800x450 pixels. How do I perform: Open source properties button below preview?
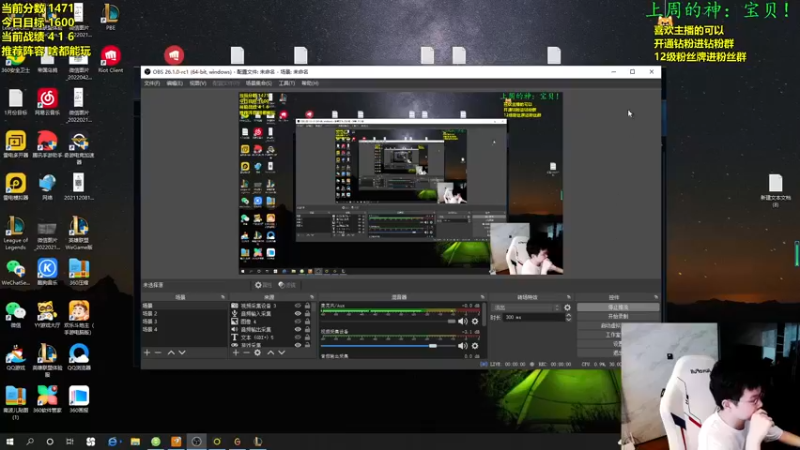coord(264,285)
